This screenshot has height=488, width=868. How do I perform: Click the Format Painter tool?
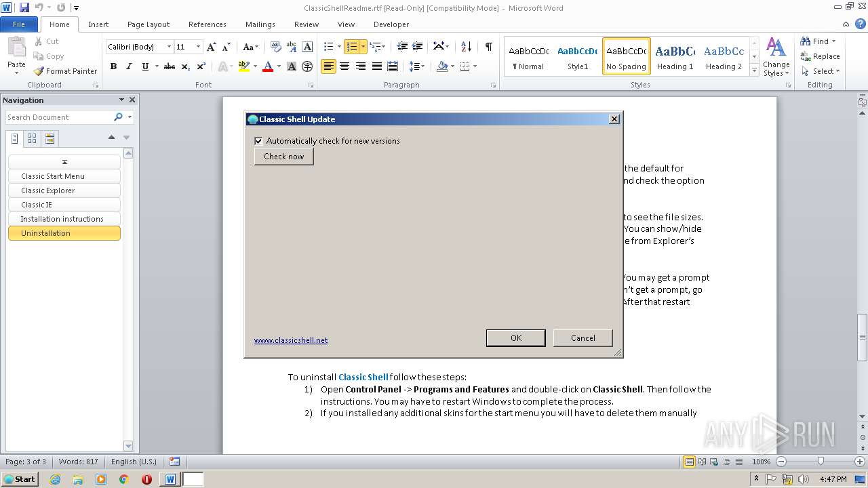66,71
